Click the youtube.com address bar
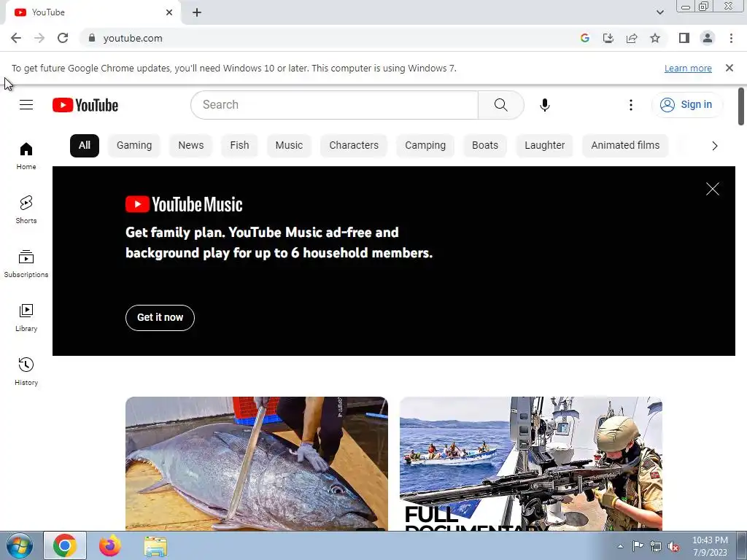This screenshot has width=747, height=560. (333, 38)
